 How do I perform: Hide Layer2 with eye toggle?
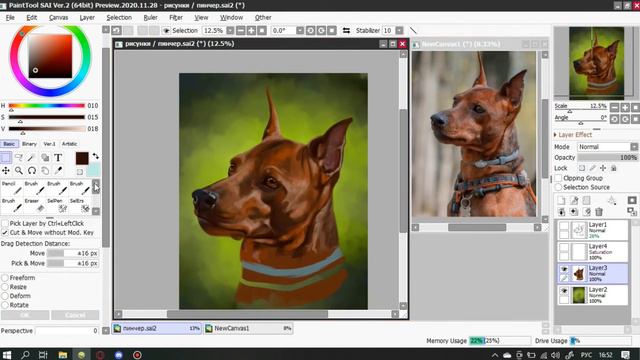(x=564, y=291)
